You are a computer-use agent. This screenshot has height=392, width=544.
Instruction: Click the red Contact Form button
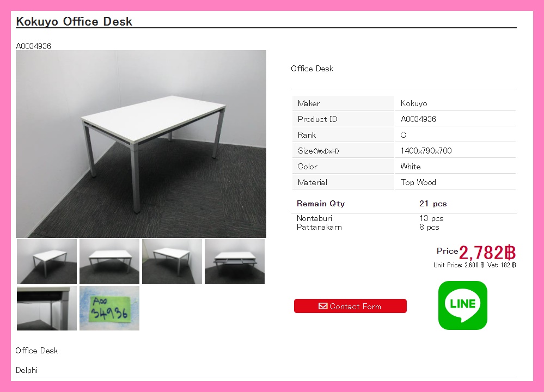pos(350,306)
